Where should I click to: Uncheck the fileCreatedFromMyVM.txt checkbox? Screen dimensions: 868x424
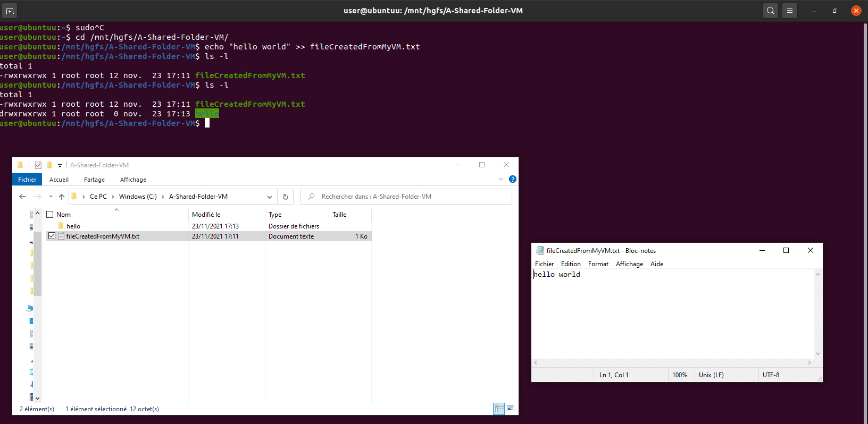(x=52, y=236)
